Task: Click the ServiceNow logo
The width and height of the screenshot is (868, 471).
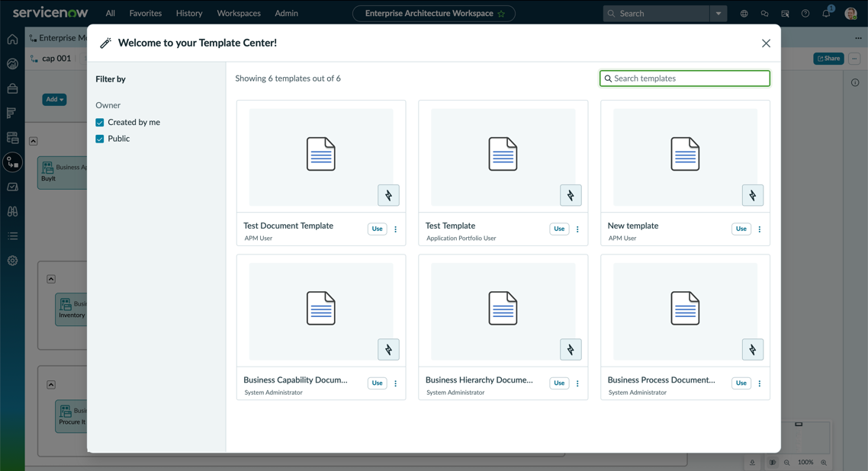Action: (x=50, y=12)
